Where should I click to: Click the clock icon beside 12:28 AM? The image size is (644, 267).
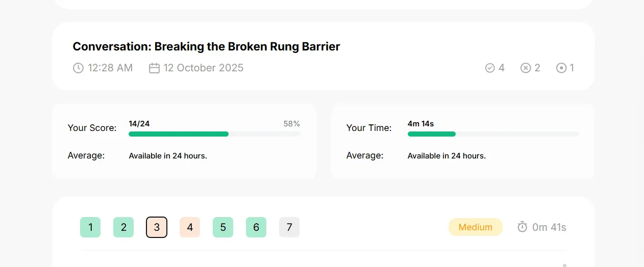(78, 68)
